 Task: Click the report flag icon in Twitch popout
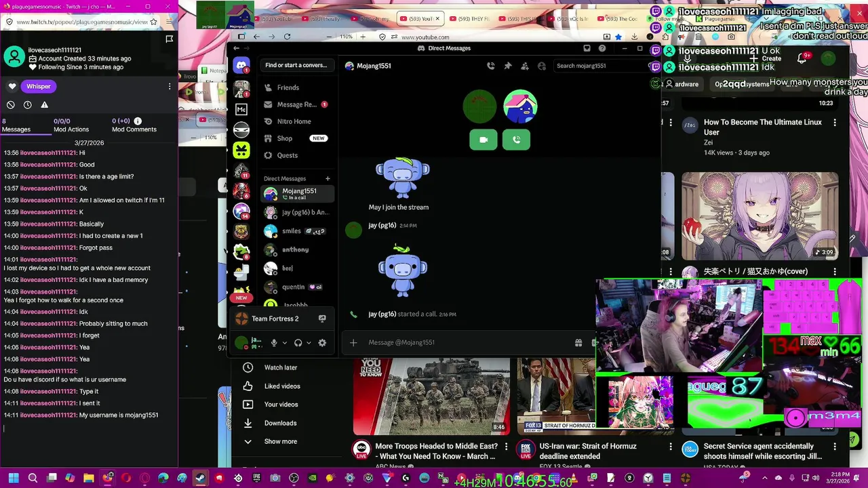[x=170, y=39]
